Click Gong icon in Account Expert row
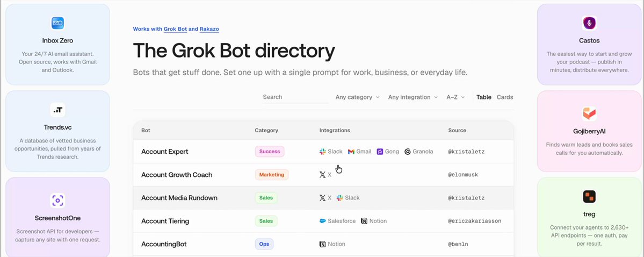644x257 pixels. 380,151
